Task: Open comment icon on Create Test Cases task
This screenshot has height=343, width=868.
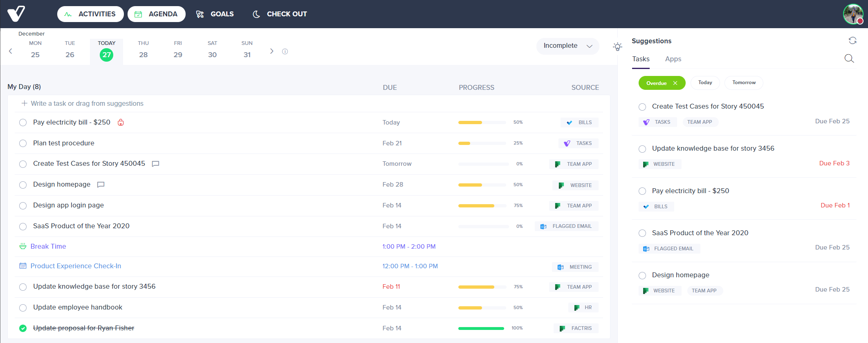Action: 155,164
